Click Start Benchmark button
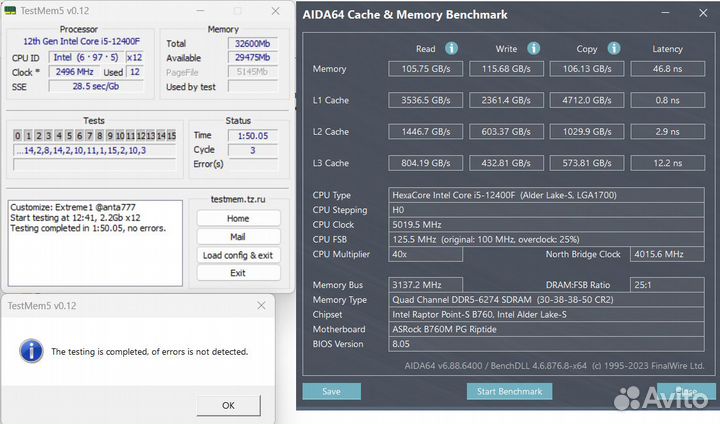Screen dimensions: 720x424 pos(509,391)
